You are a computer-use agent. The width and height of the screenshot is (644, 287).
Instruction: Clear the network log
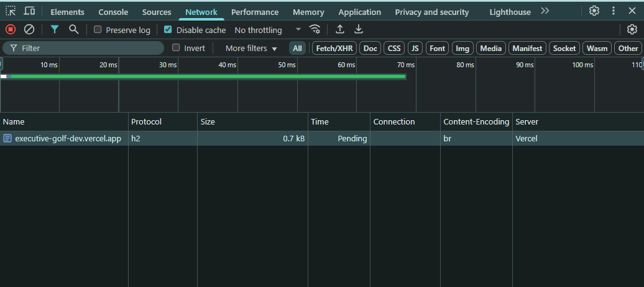(29, 30)
